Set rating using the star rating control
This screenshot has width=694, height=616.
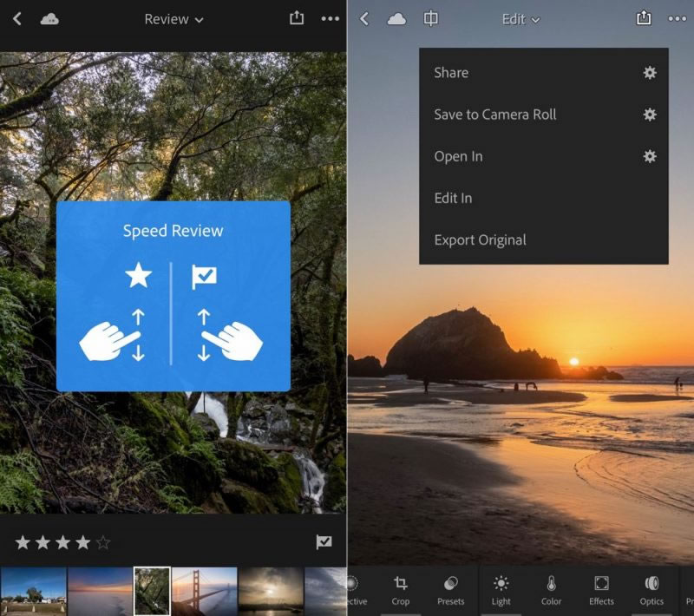[62, 541]
